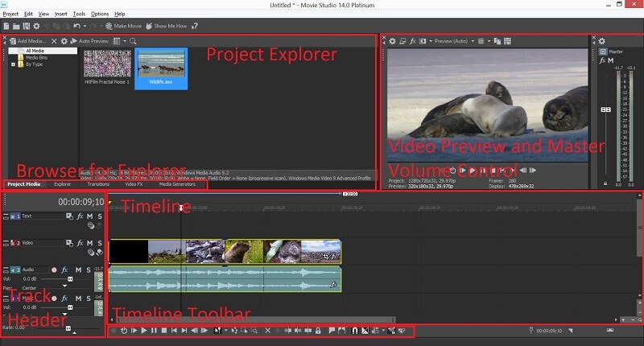Open the Options menu
Viewport: 644px width, 346px height.
100,14
